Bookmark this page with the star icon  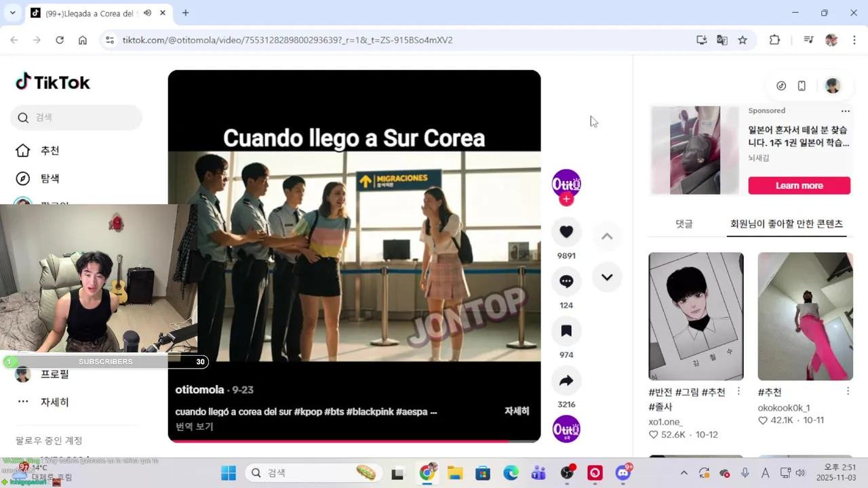pos(743,40)
